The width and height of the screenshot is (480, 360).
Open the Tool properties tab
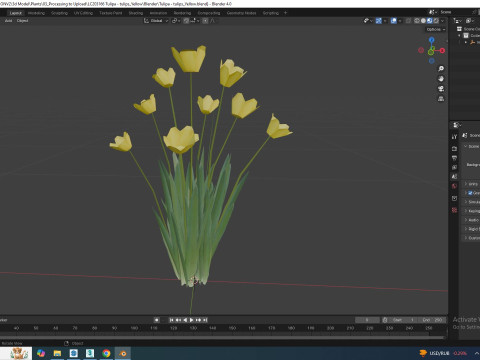[454, 137]
